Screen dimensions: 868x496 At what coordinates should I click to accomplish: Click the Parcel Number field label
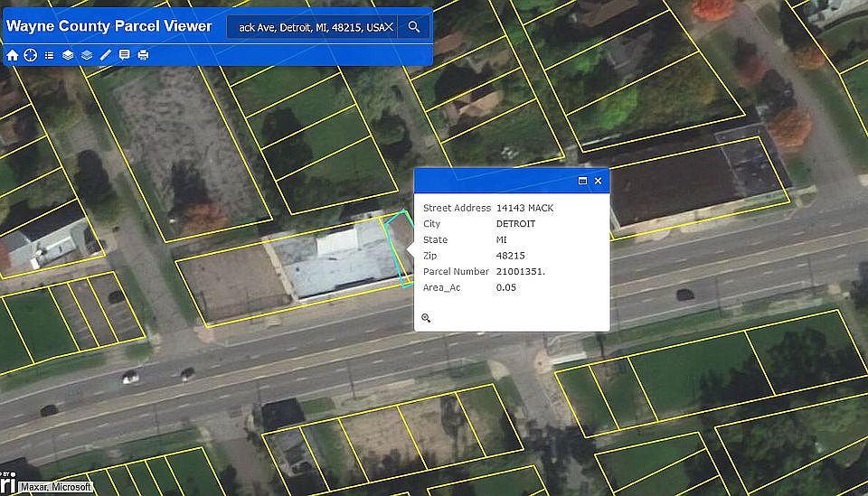tap(456, 272)
